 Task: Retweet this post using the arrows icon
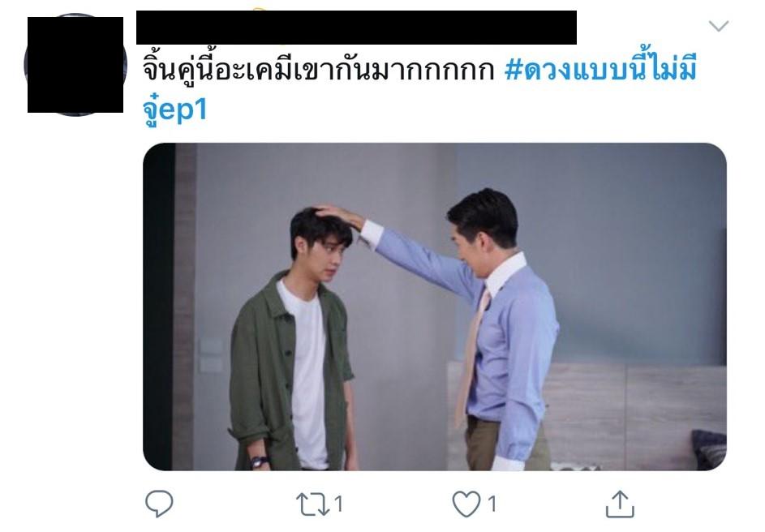click(312, 504)
